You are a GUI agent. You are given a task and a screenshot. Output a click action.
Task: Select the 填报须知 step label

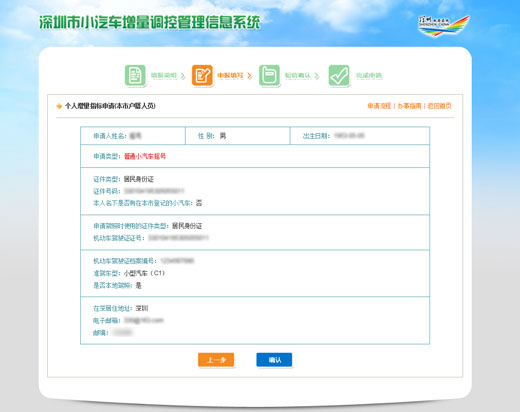point(164,75)
